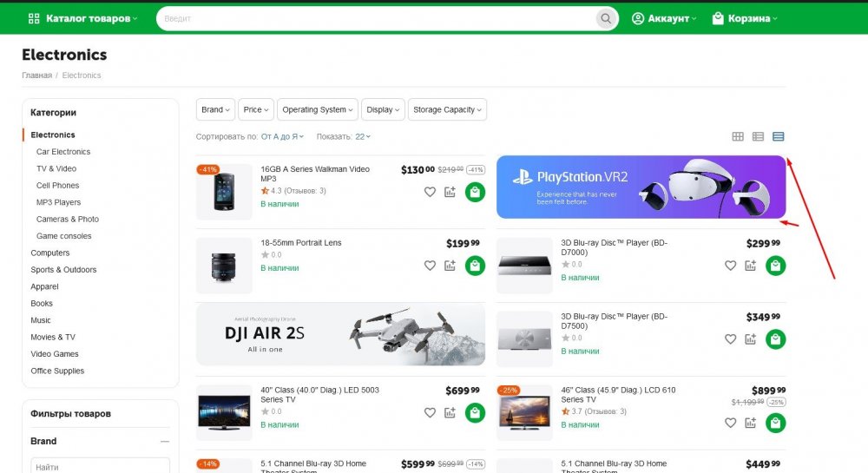This screenshot has width=868, height=473.
Task: Switch to list view layout
Action: 758,136
